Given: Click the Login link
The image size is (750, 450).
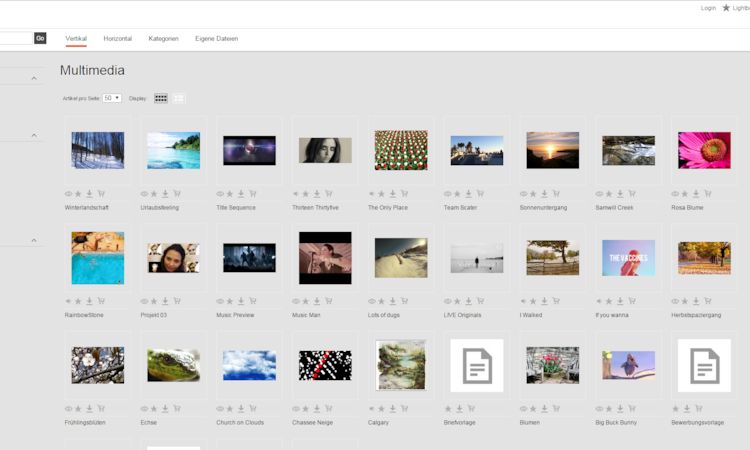Looking at the screenshot, I should (708, 8).
